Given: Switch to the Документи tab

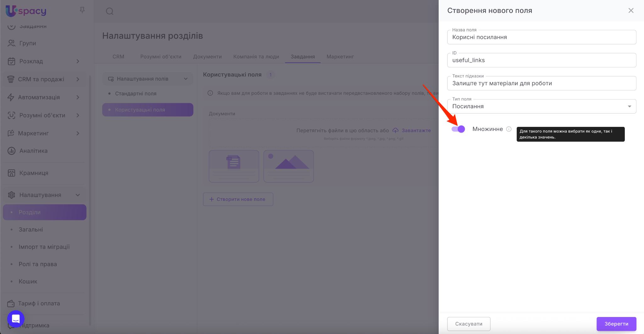Looking at the screenshot, I should [x=207, y=57].
